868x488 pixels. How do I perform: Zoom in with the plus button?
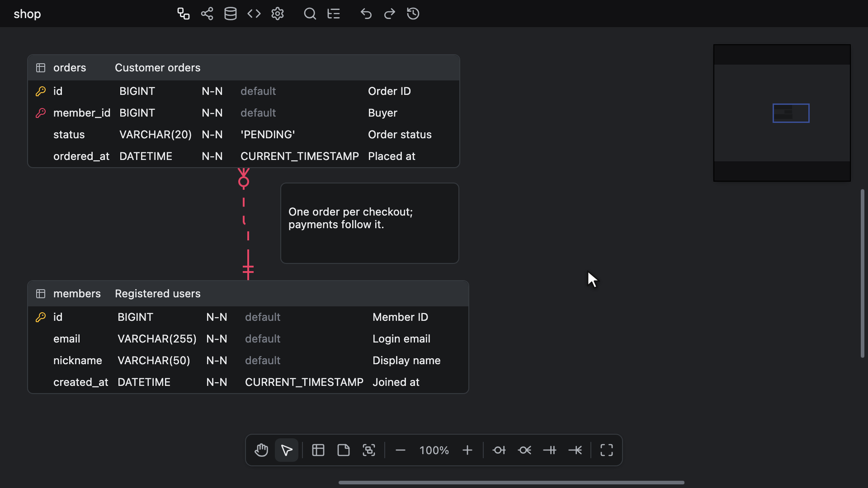[x=467, y=450]
